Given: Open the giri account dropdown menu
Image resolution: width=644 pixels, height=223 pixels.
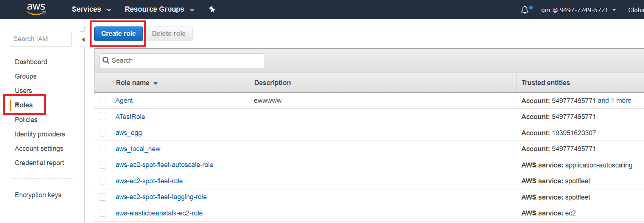Looking at the screenshot, I should pos(578,10).
